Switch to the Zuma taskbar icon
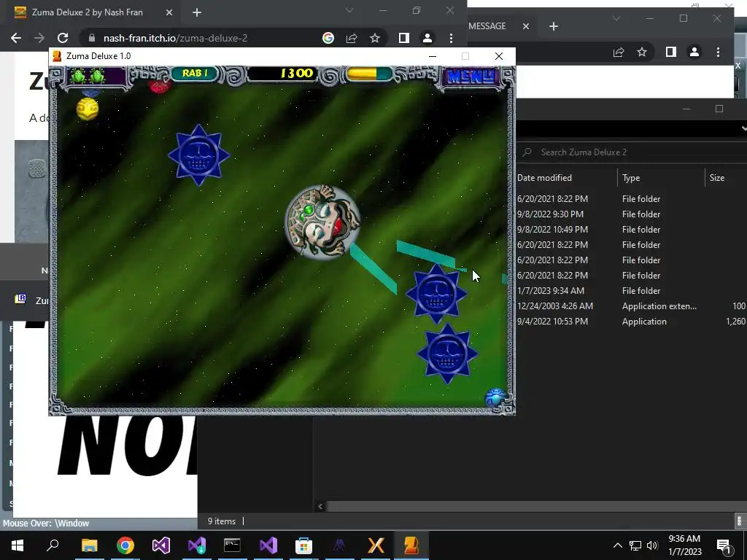 click(411, 545)
